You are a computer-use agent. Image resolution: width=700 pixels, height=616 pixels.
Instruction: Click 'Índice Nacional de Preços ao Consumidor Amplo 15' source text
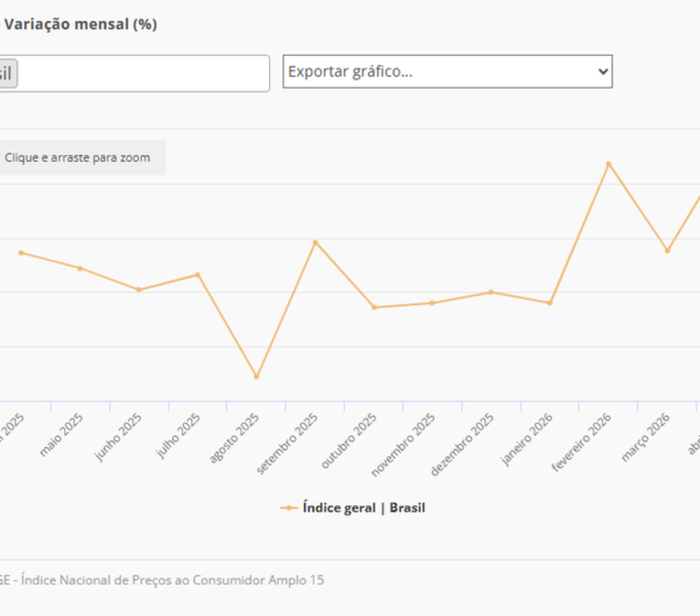pyautogui.click(x=172, y=580)
